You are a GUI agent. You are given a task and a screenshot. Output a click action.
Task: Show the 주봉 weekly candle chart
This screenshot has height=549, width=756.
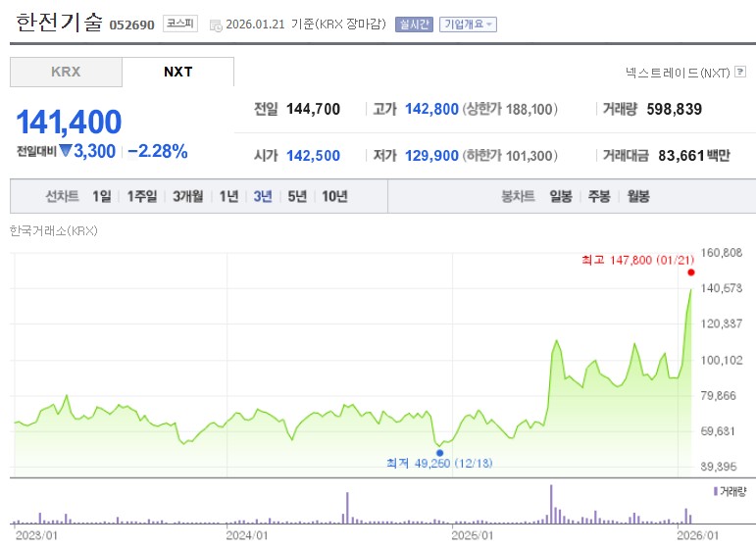(x=599, y=196)
